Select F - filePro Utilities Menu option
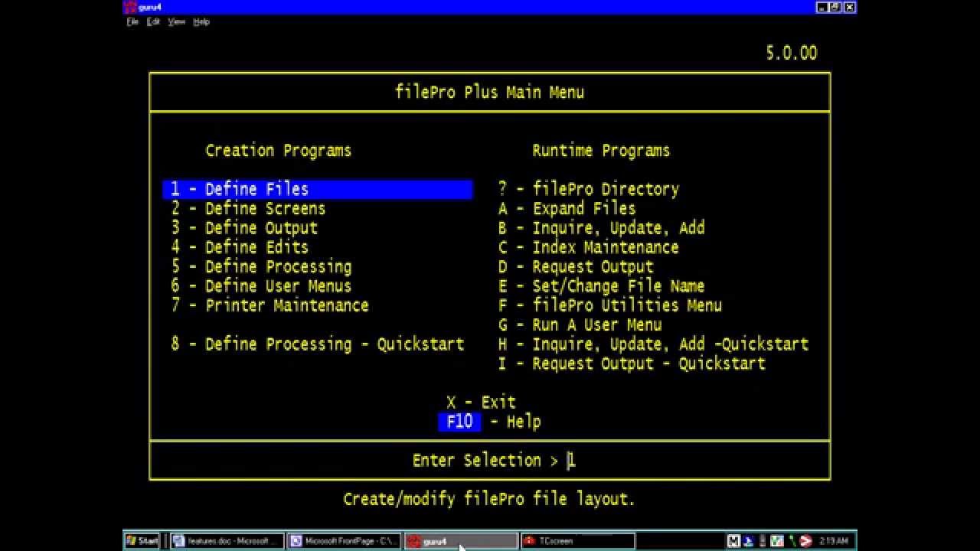Screen dimensions: 980x551 (x=609, y=305)
